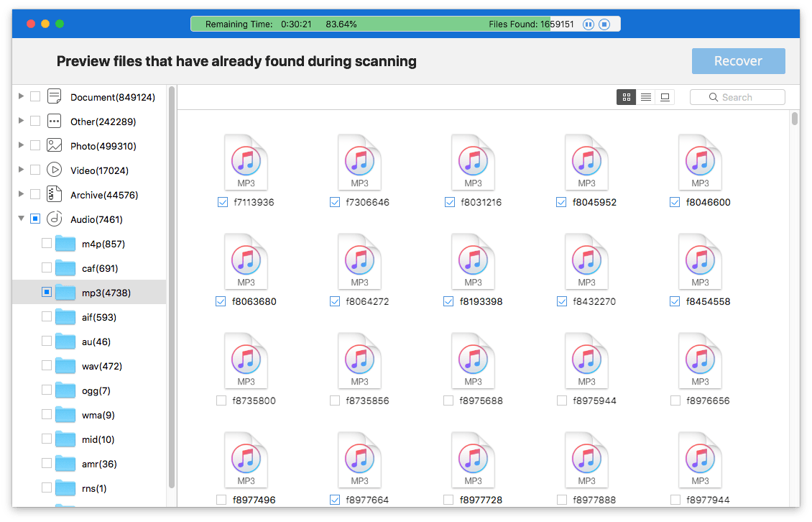Select the Other(242289) category label

tap(103, 122)
